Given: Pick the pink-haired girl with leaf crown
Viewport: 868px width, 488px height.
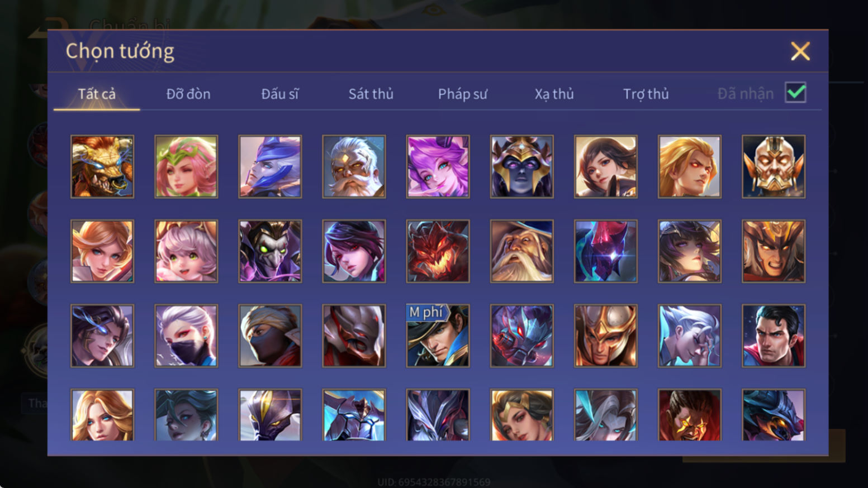Looking at the screenshot, I should pos(186,166).
